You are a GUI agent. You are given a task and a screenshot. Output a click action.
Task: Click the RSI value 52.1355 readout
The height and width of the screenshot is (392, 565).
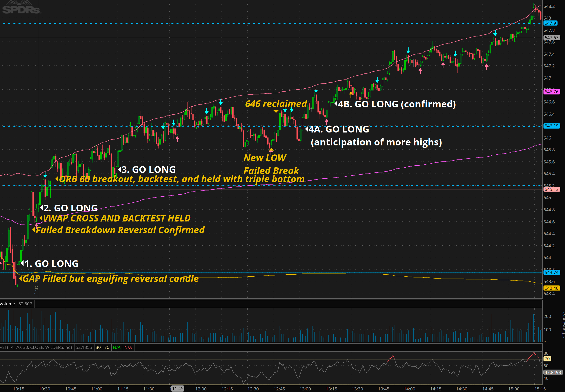pyautogui.click(x=84, y=347)
